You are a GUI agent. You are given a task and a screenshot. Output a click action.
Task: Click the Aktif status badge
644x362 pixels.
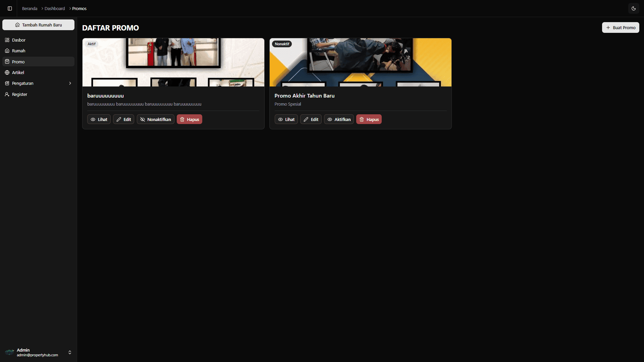coord(92,44)
